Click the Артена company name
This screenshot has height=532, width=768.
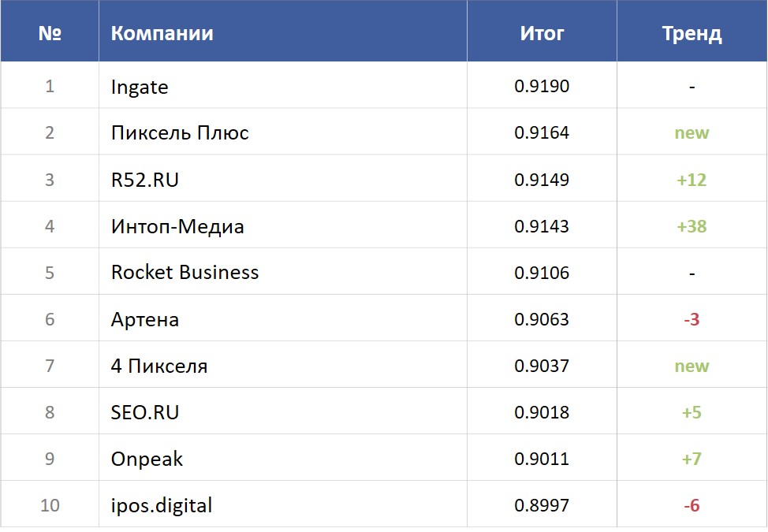tap(145, 320)
